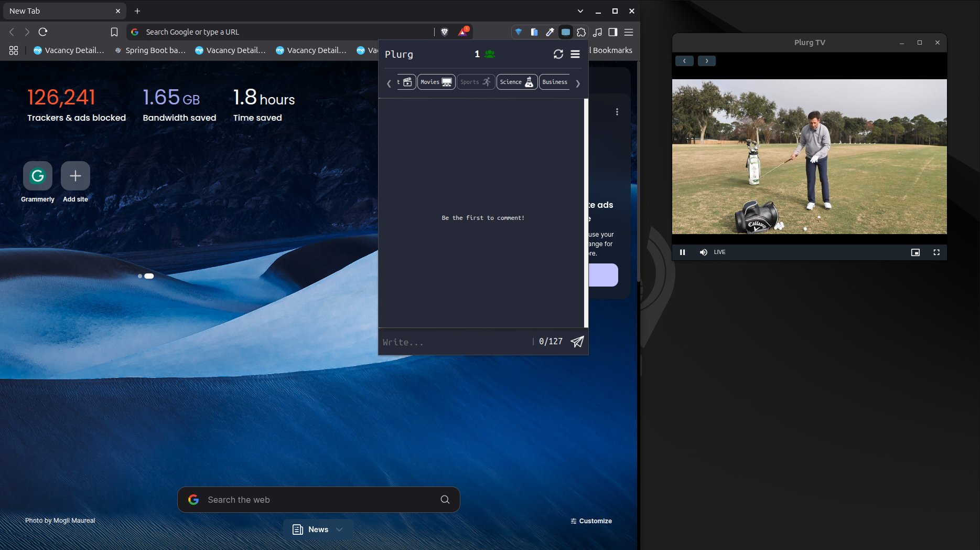Click Customize on new tab page
The height and width of the screenshot is (550, 980).
coord(591,521)
